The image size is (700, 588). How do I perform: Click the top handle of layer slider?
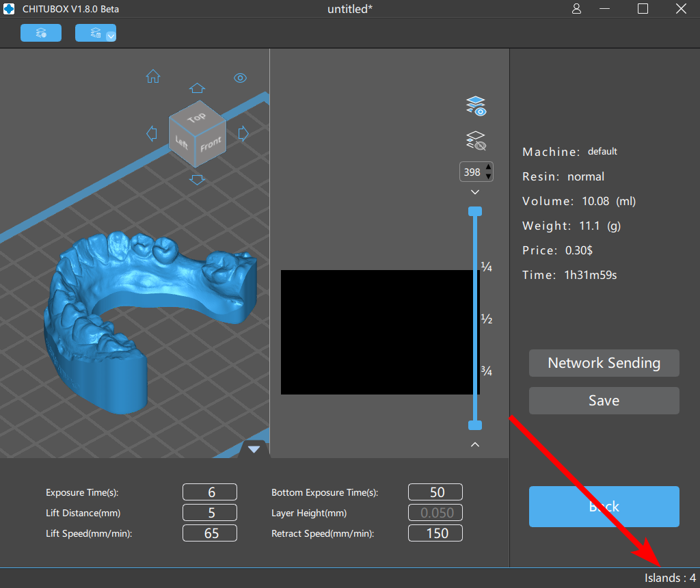pyautogui.click(x=475, y=211)
